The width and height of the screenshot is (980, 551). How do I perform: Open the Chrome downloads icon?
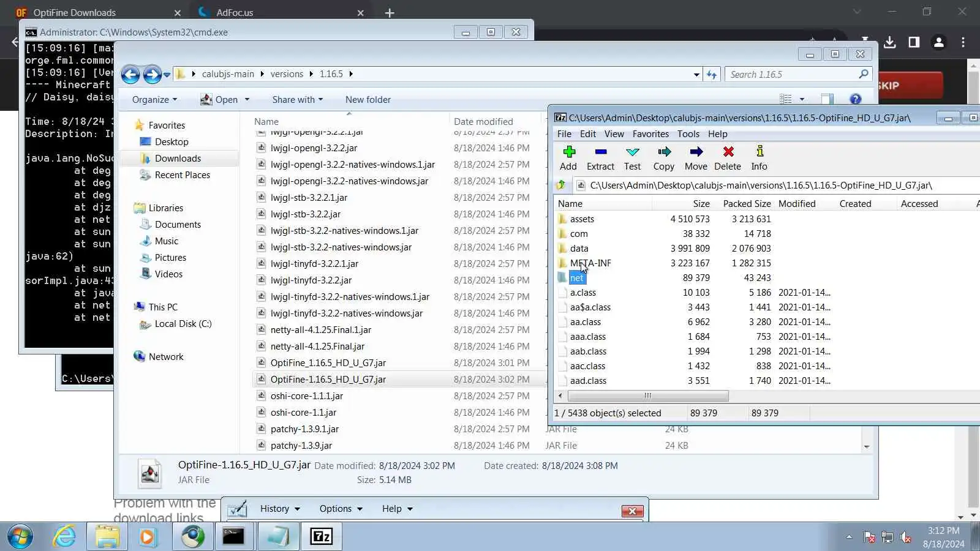(890, 42)
